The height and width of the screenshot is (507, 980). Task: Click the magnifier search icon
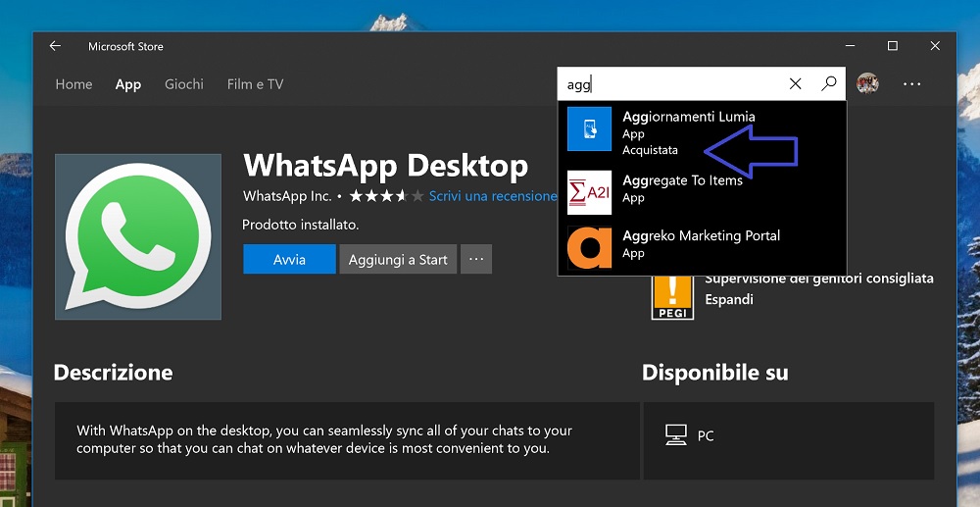pyautogui.click(x=829, y=83)
